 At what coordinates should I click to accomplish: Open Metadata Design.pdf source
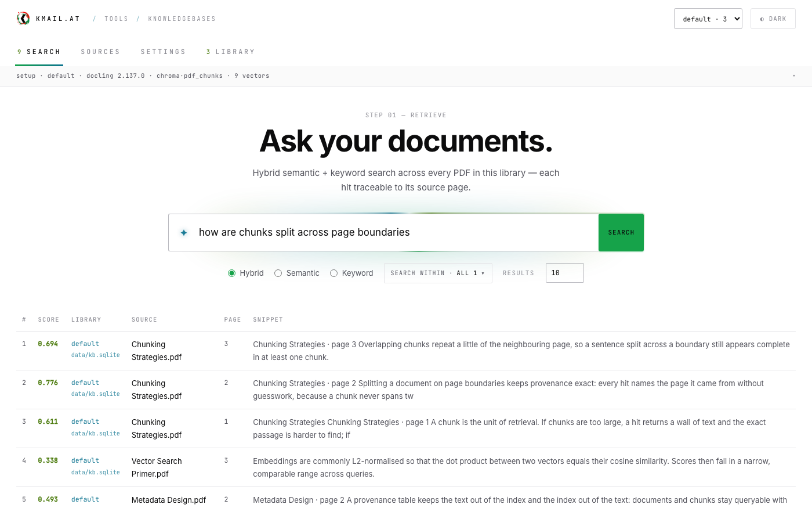click(x=169, y=500)
